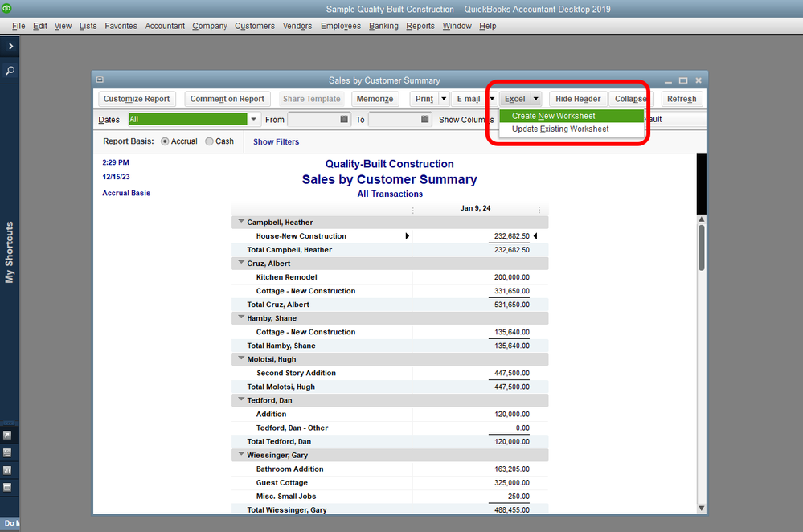The image size is (803, 532).
Task: Click the Customize Report button
Action: (137, 99)
